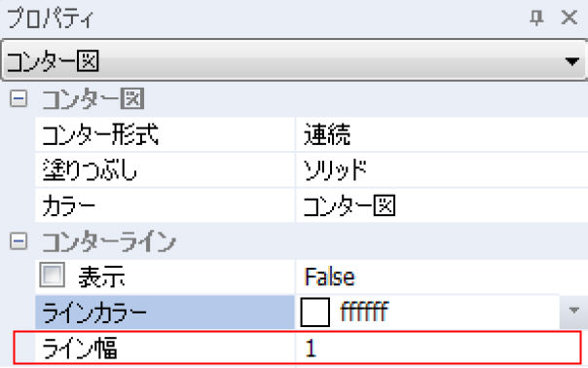Click the ライン幅 value field

pos(438,348)
